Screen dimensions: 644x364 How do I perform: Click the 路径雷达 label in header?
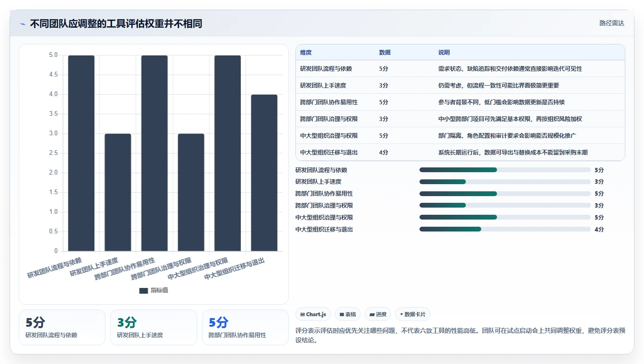pos(611,23)
